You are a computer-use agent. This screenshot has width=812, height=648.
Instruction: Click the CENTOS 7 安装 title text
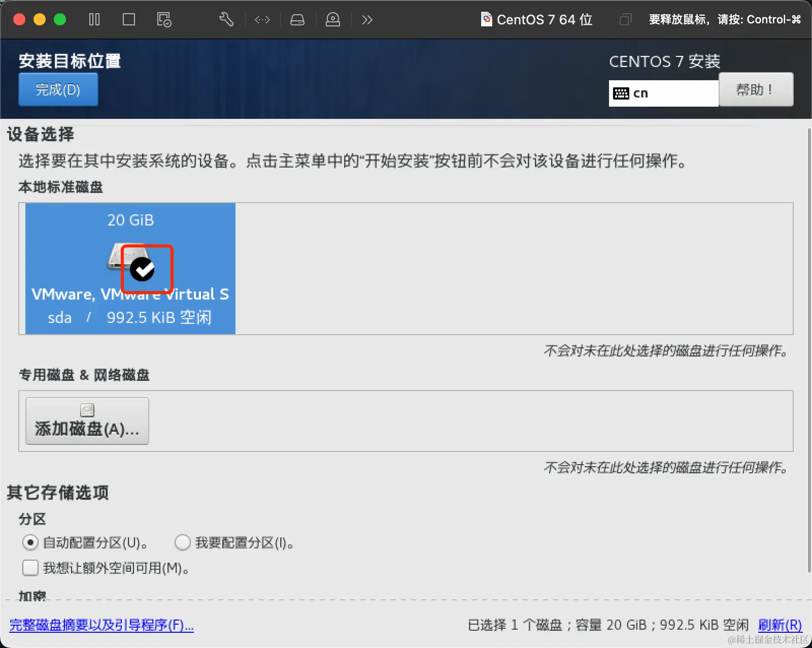664,61
